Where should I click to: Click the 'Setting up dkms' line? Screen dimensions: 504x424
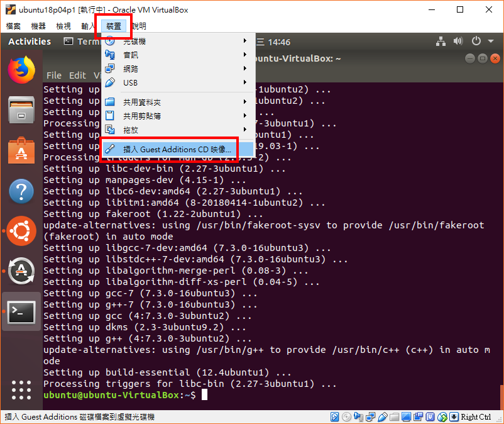pos(145,327)
